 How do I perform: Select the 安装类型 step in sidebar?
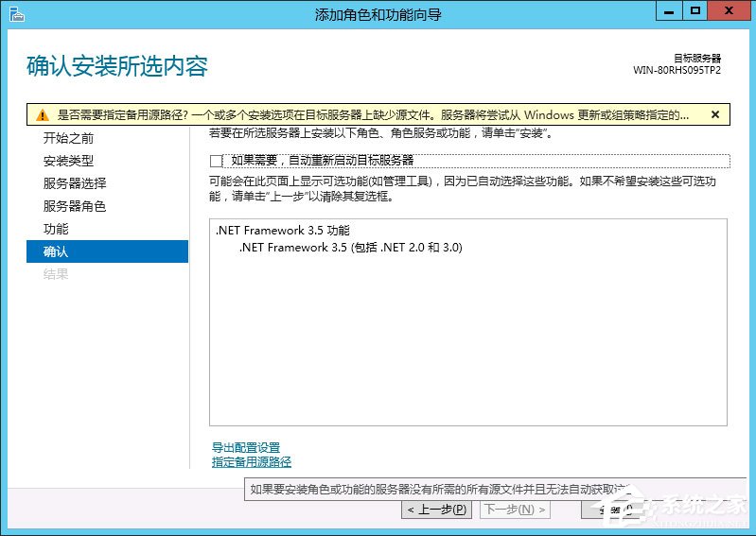point(69,161)
